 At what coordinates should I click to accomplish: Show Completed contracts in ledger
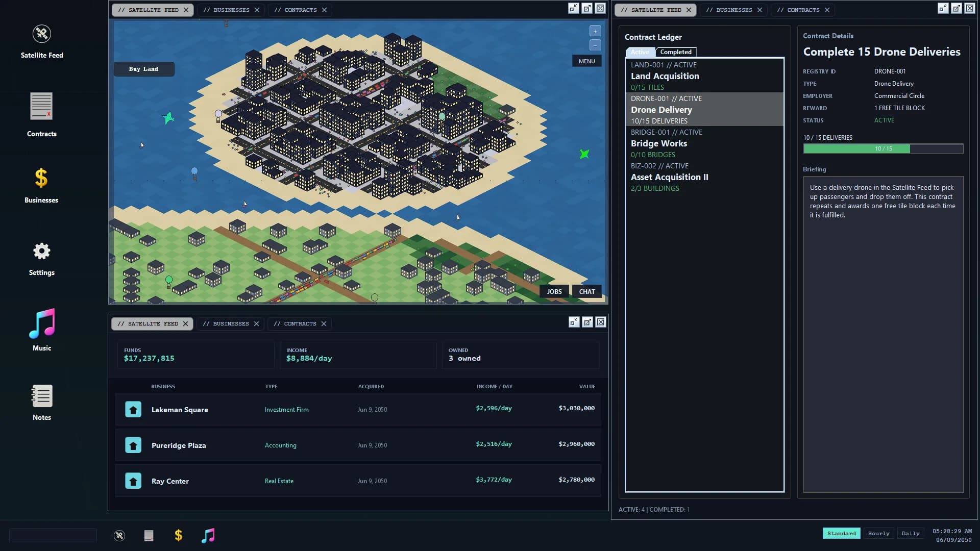pos(676,52)
